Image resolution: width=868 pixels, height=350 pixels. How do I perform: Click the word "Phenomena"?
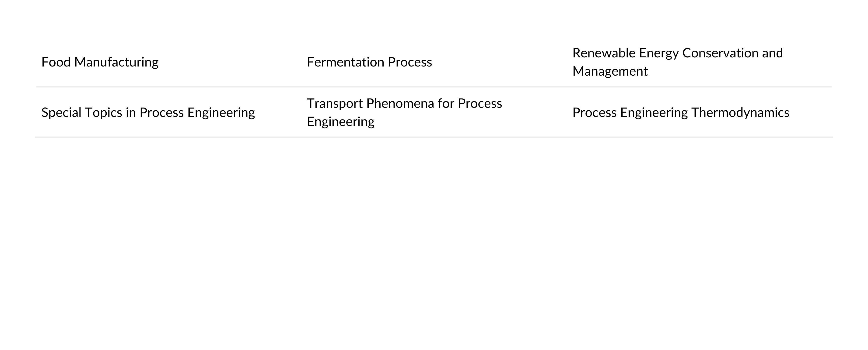click(400, 103)
